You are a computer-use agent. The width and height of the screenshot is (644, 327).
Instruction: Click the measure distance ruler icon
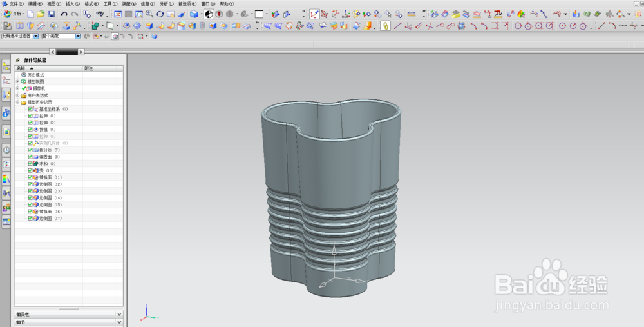pos(411,14)
